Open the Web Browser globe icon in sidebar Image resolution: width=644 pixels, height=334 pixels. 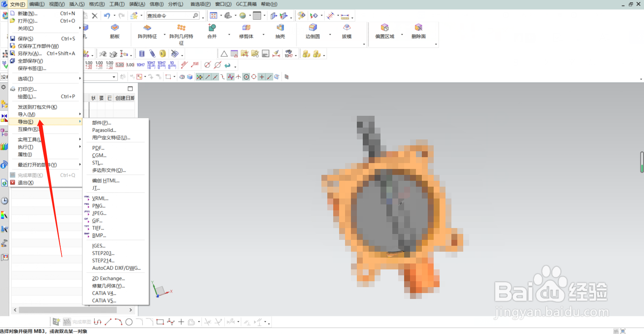[4, 183]
